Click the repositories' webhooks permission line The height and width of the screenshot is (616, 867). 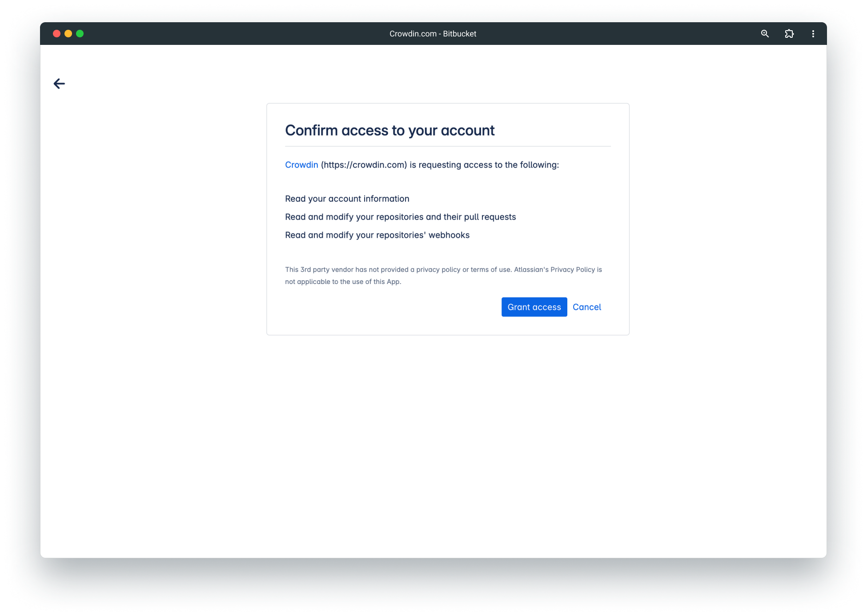point(377,235)
